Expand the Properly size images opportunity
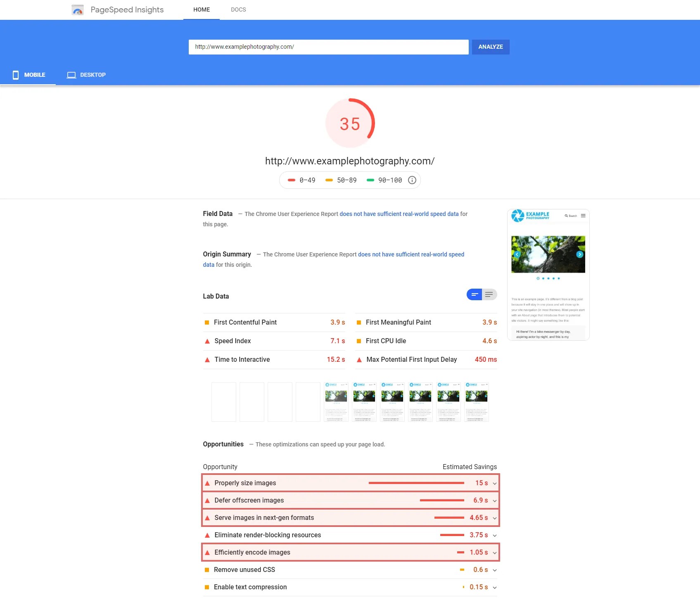700x612 pixels. pyautogui.click(x=494, y=483)
